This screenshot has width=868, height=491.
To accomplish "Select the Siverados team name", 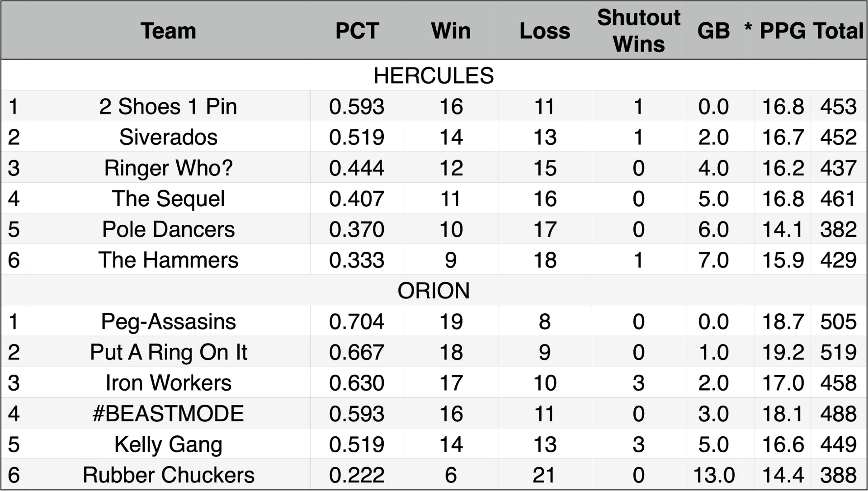I will point(168,137).
